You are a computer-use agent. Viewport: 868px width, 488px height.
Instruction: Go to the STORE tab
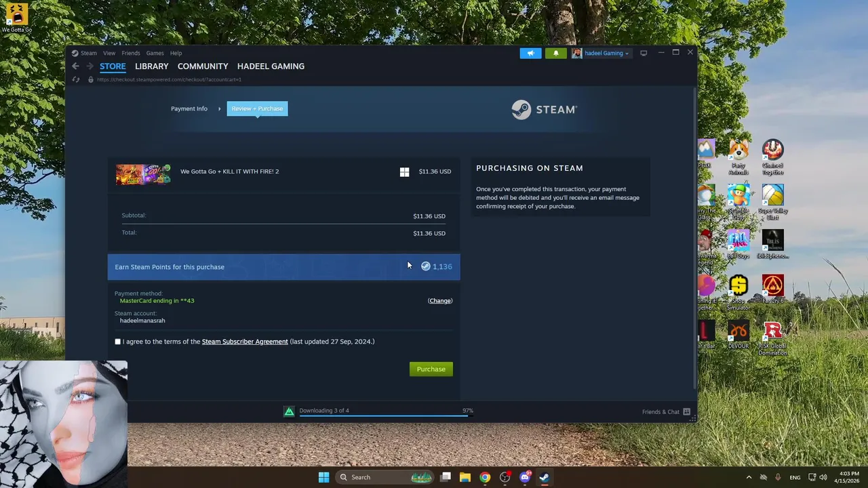tap(113, 66)
